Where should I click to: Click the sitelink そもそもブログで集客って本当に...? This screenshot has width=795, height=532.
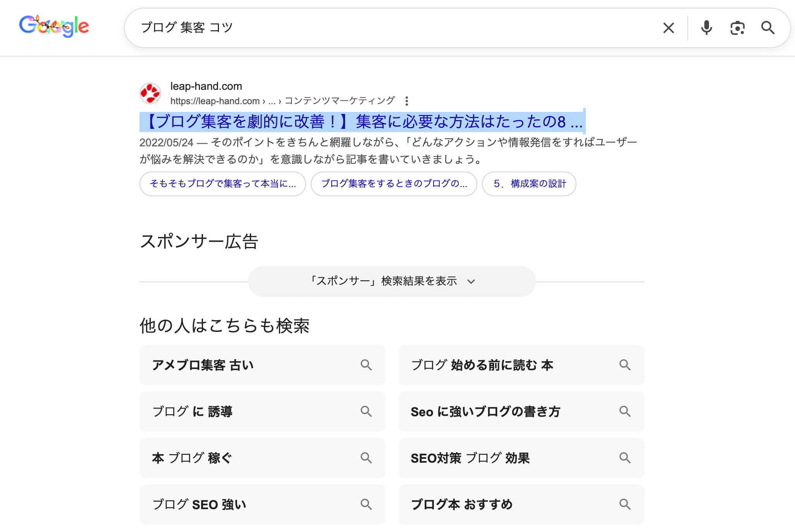[222, 184]
